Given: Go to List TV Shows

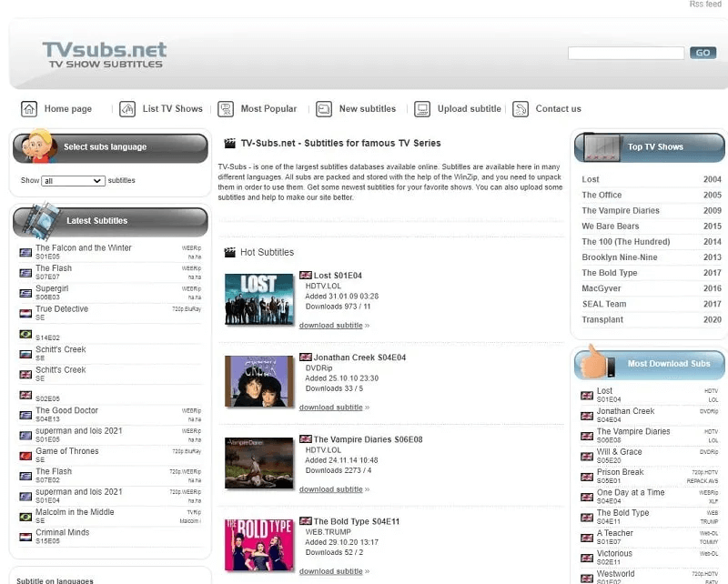Looking at the screenshot, I should tap(173, 108).
